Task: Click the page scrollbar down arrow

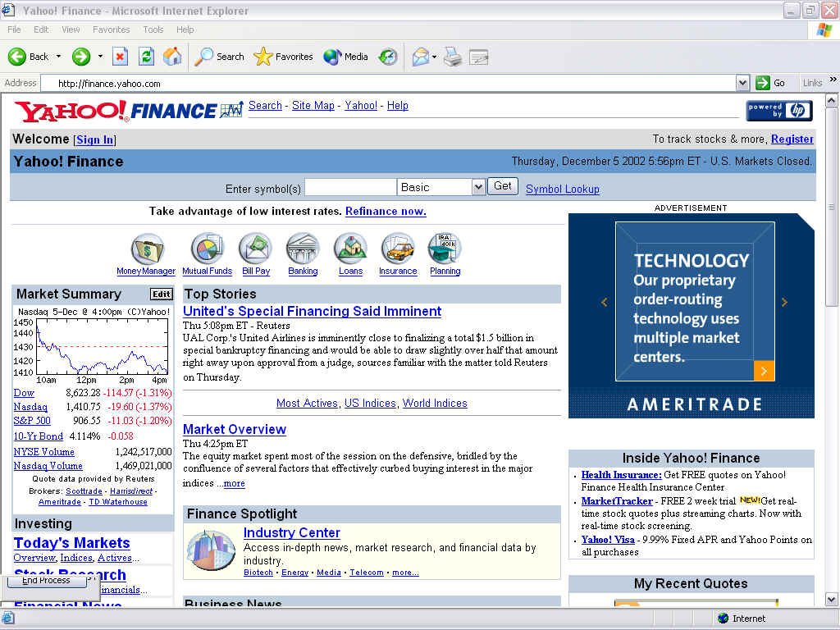Action: 831,600
